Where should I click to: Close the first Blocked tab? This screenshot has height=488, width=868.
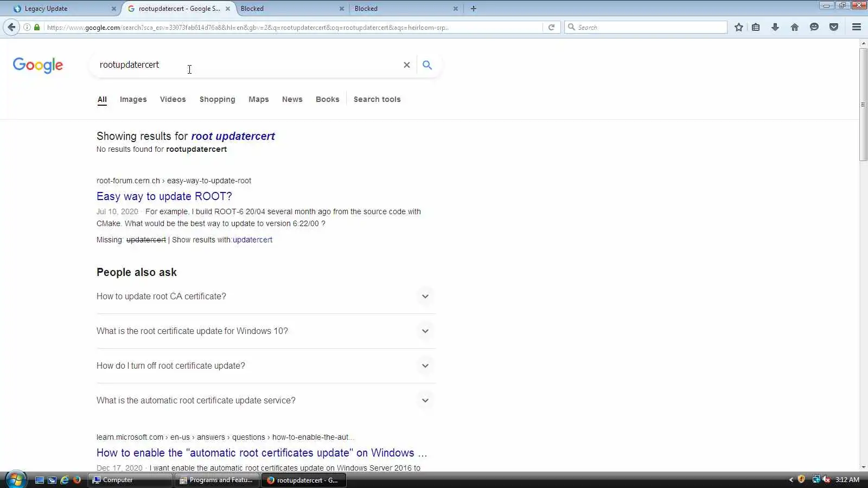[342, 9]
